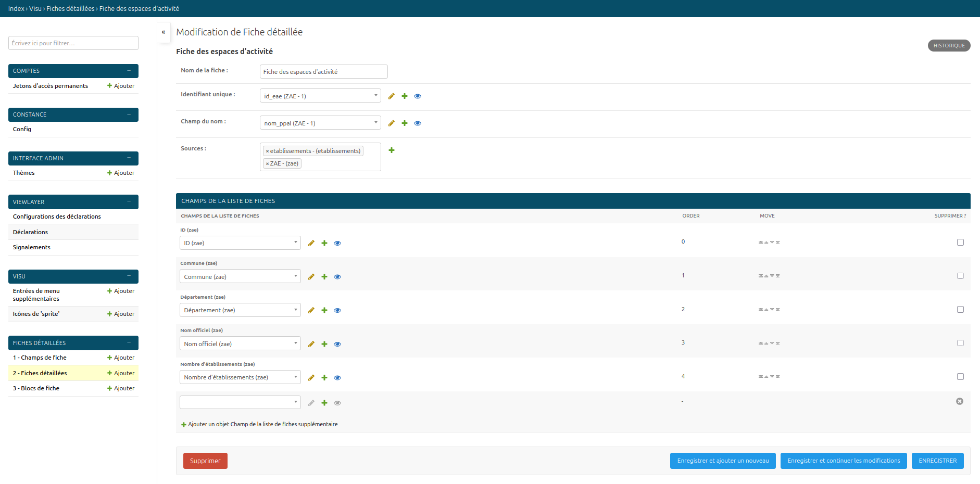The height and width of the screenshot is (484, 980).
Task: Open the empty field dropdown in last row
Action: click(240, 402)
